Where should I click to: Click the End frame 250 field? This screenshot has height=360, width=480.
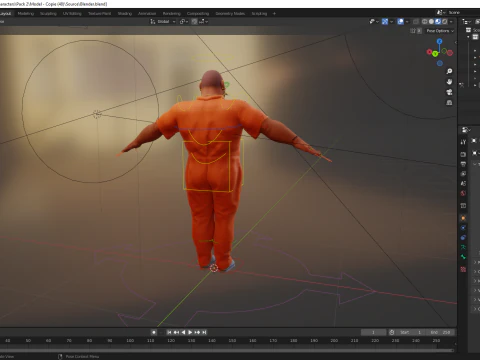click(441, 332)
